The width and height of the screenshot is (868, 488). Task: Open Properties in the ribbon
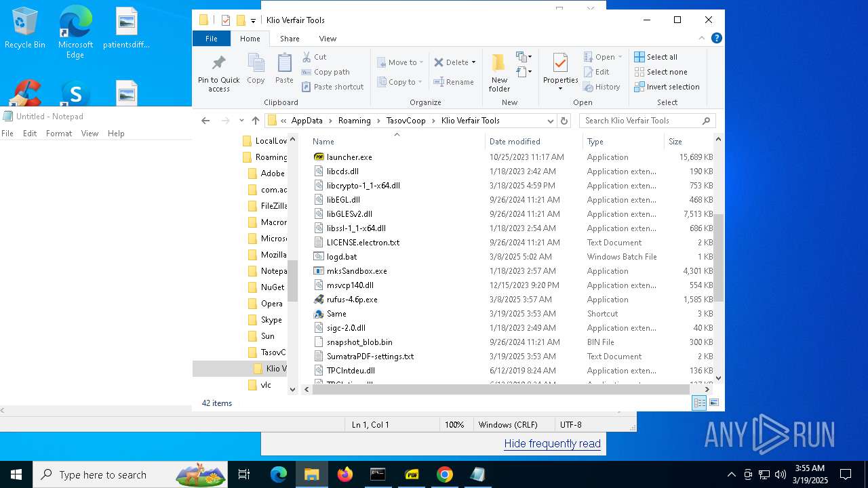(x=560, y=72)
